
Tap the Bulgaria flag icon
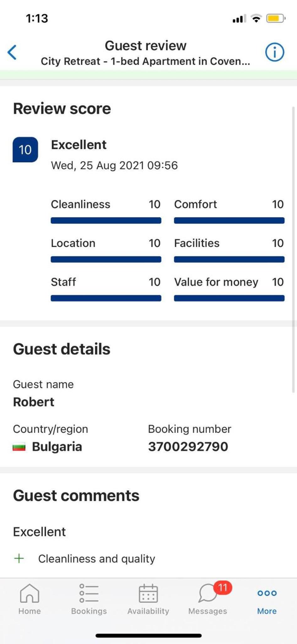click(x=19, y=447)
